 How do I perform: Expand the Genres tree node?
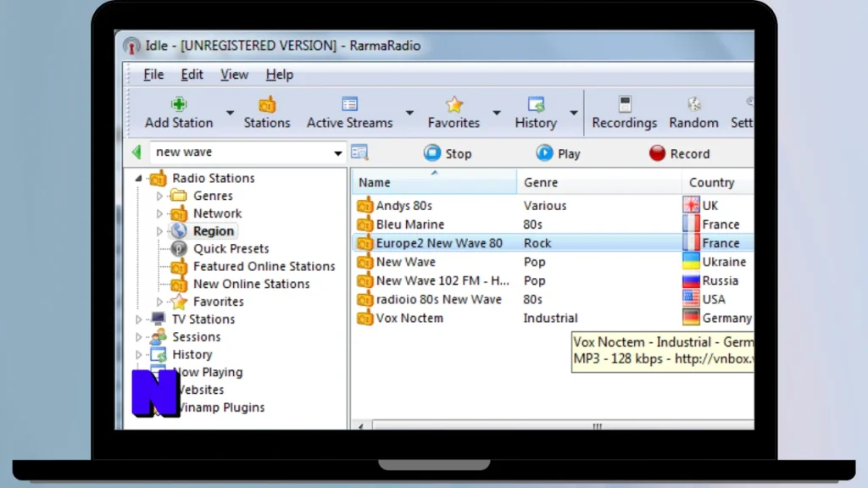(x=159, y=196)
